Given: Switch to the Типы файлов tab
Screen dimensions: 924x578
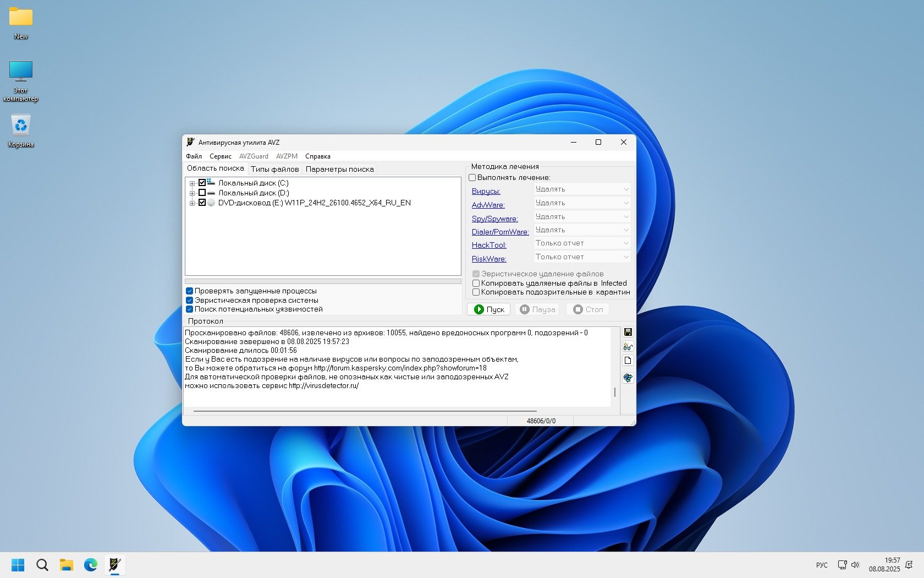Looking at the screenshot, I should coord(274,170).
